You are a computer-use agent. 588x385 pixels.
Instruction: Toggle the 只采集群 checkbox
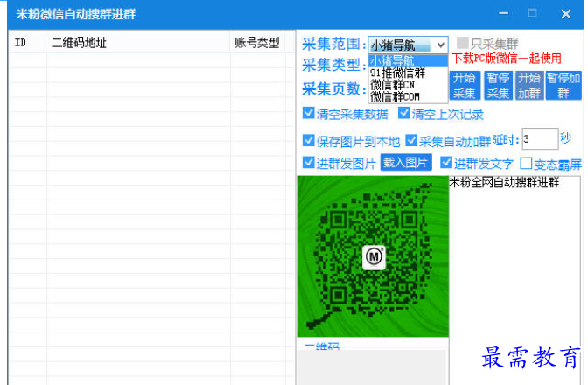462,43
